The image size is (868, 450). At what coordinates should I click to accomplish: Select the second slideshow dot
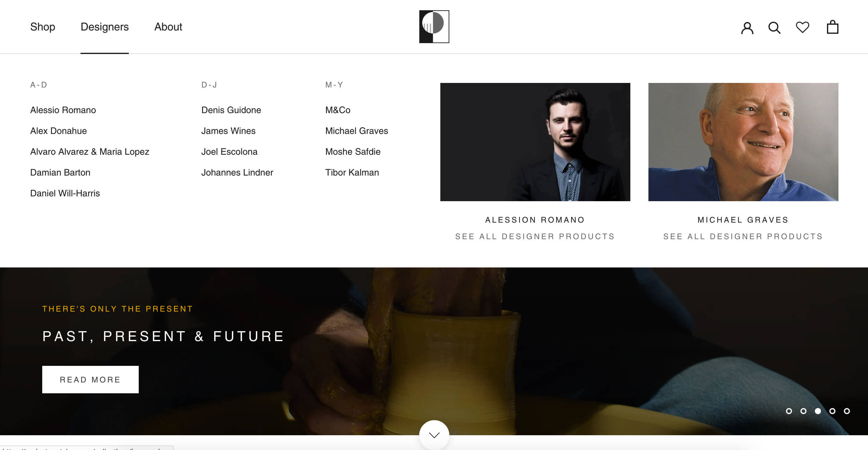pos(803,411)
